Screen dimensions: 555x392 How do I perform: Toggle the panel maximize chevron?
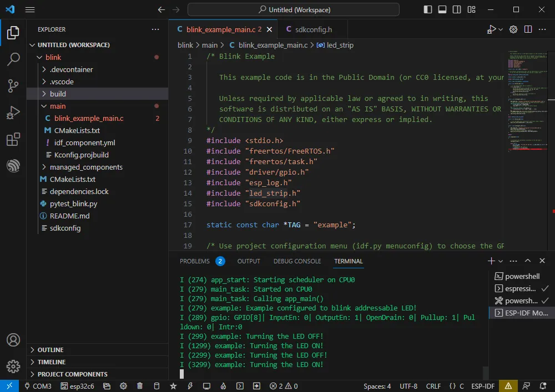pos(528,260)
